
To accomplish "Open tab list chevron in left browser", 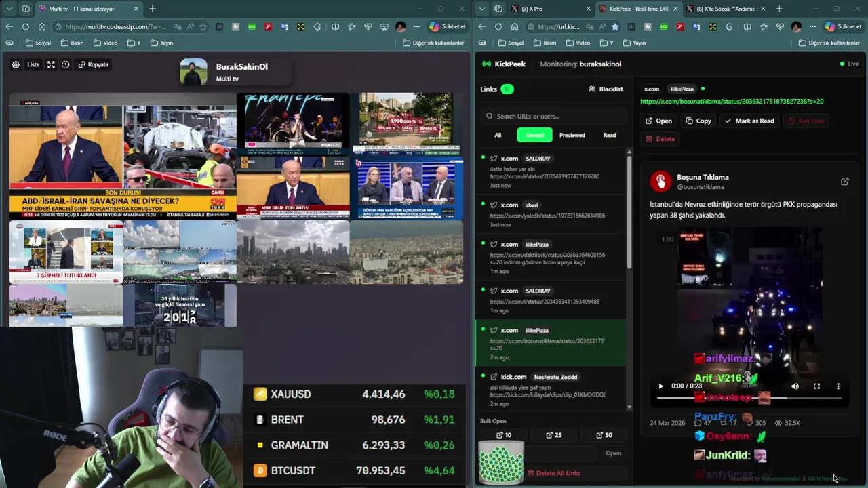I will tap(9, 9).
